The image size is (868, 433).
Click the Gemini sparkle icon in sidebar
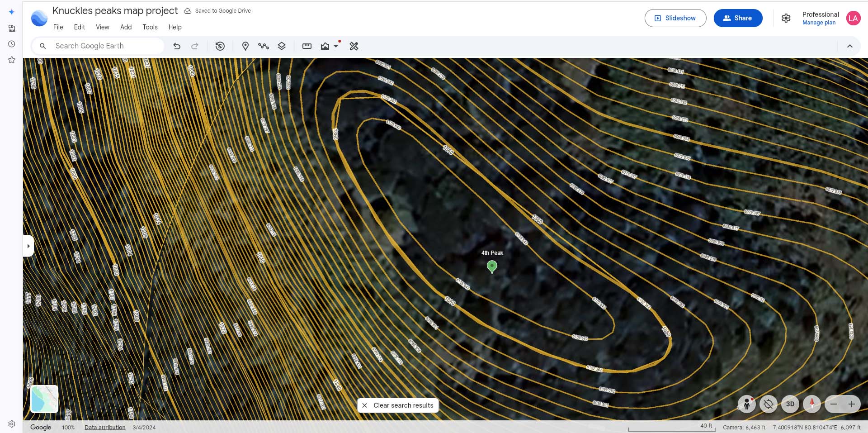click(12, 12)
